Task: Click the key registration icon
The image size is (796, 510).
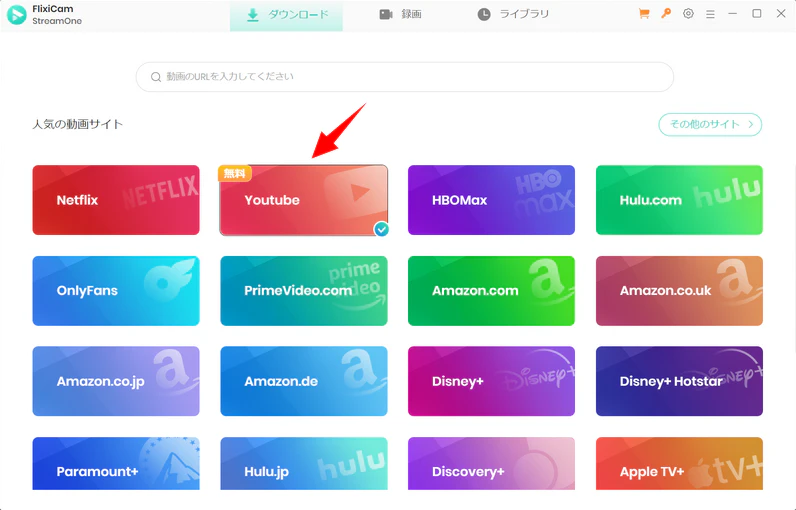Action: tap(666, 14)
